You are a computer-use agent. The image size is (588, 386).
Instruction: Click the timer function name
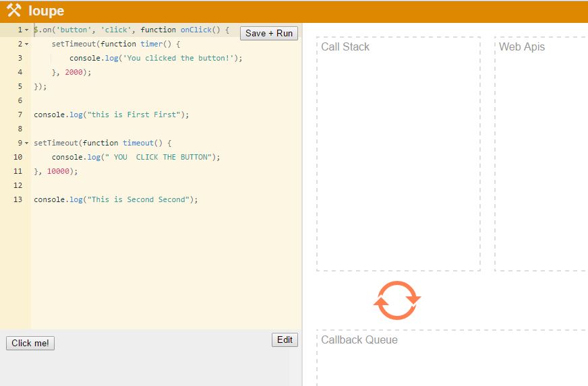click(152, 44)
